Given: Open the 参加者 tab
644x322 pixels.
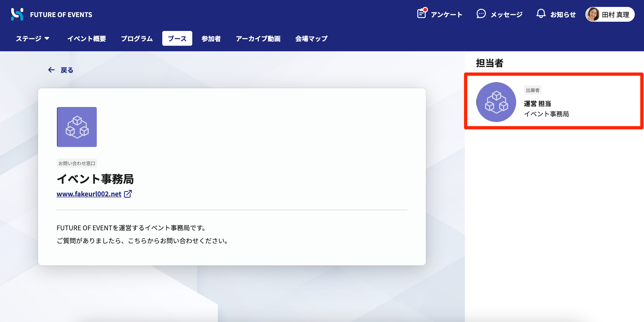Looking at the screenshot, I should pos(211,39).
